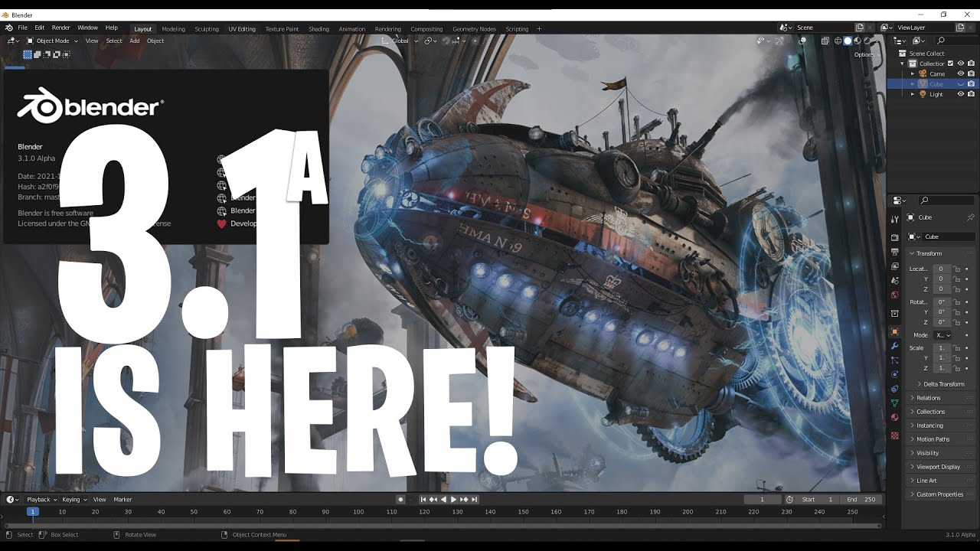Select solid viewport shading mode
980x551 pixels.
(848, 41)
